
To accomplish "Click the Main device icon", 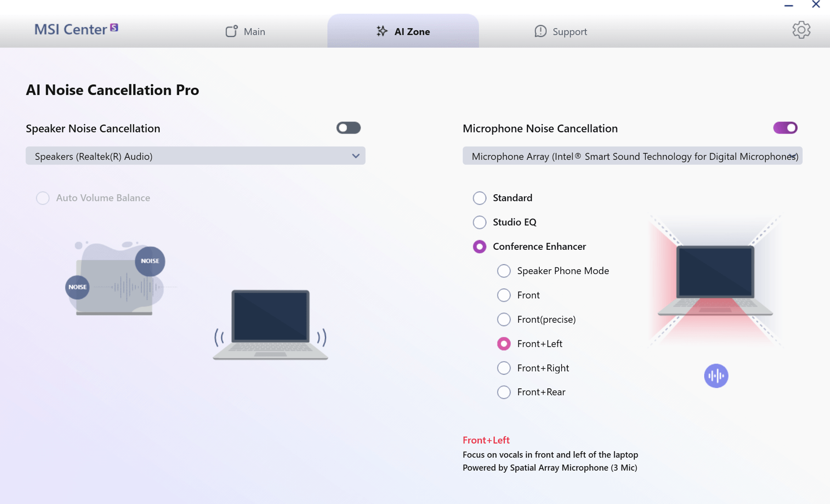I will [232, 31].
